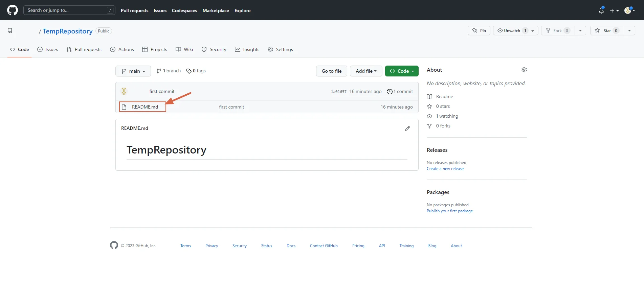The image size is (644, 284).
Task: Open the repository Security tab
Action: coord(214,49)
